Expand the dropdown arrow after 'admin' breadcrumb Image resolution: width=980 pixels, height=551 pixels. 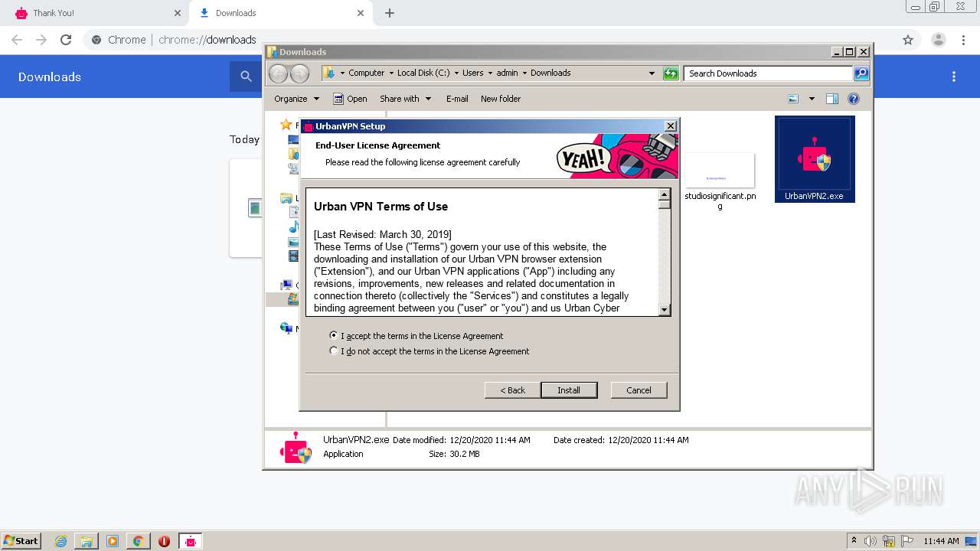pos(524,73)
